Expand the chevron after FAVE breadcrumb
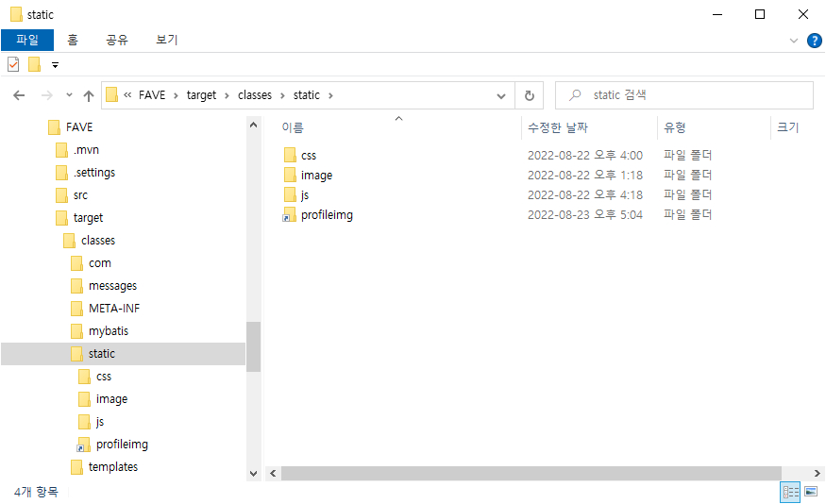This screenshot has height=504, width=826. click(x=176, y=95)
